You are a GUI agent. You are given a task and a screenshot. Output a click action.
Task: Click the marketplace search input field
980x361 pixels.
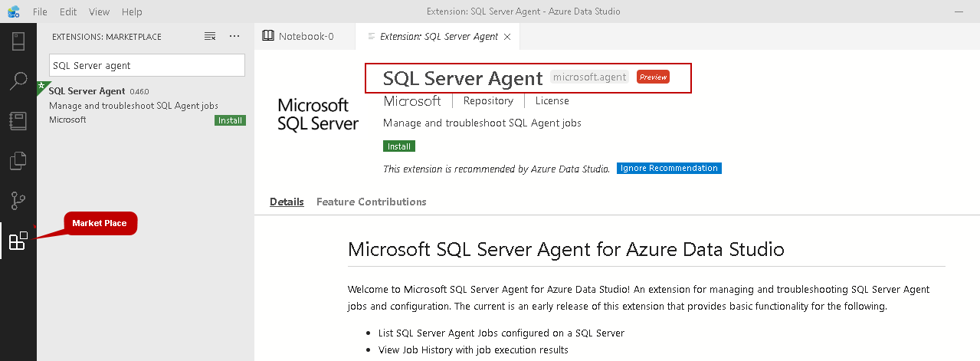(x=146, y=66)
